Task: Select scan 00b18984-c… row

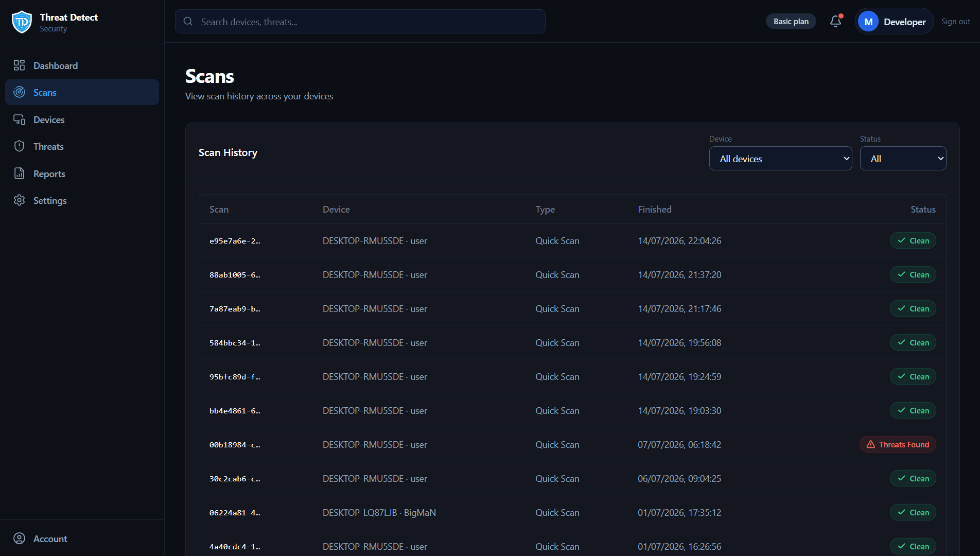Action: tap(572, 444)
